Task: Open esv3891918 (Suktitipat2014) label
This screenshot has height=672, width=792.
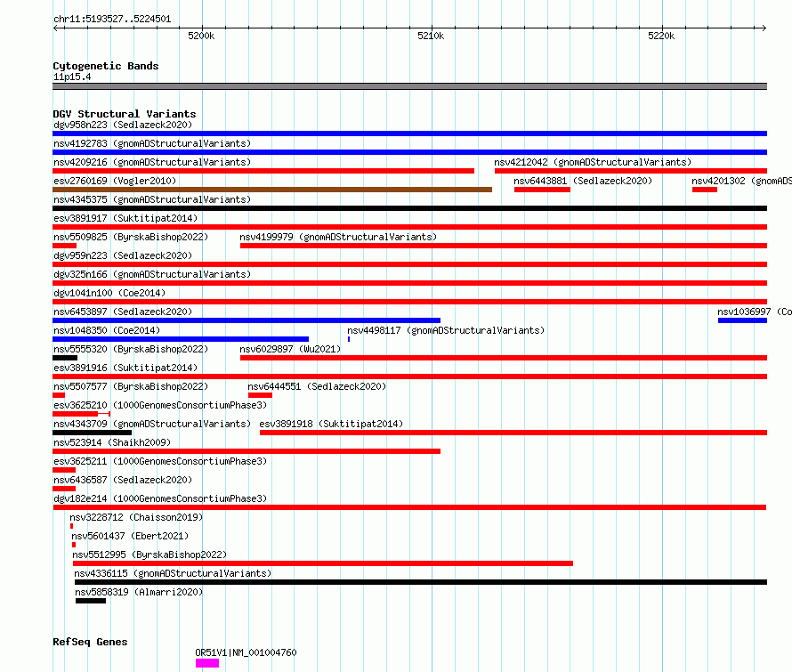Action: tap(331, 424)
